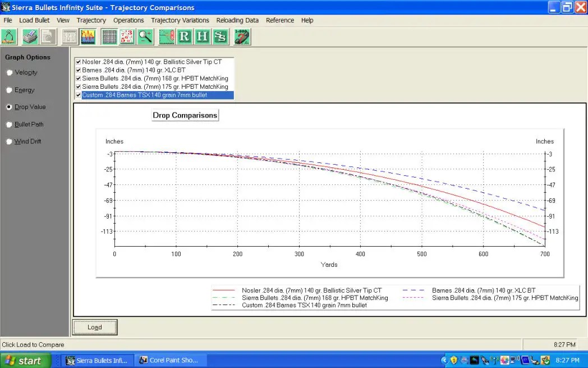This screenshot has height=368, width=588.
Task: Open the Trajectory menu
Action: (x=91, y=20)
